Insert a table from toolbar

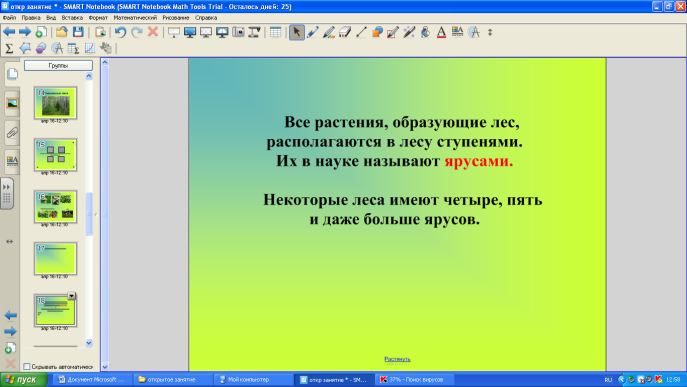point(276,32)
